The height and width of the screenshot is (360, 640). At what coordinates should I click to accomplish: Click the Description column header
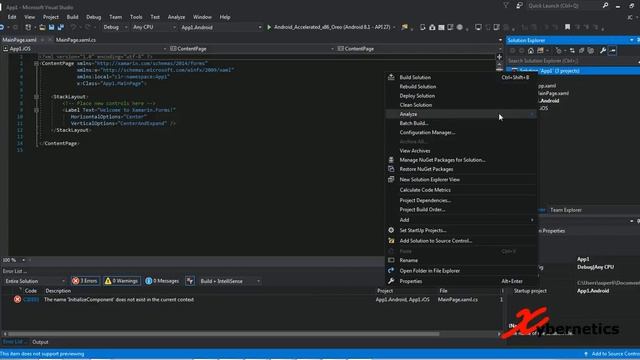coord(58,291)
